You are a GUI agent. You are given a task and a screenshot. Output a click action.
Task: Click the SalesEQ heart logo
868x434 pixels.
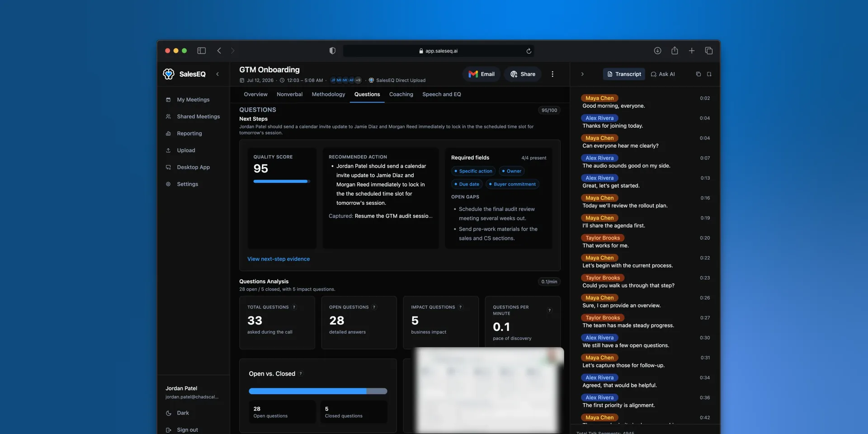pos(169,74)
